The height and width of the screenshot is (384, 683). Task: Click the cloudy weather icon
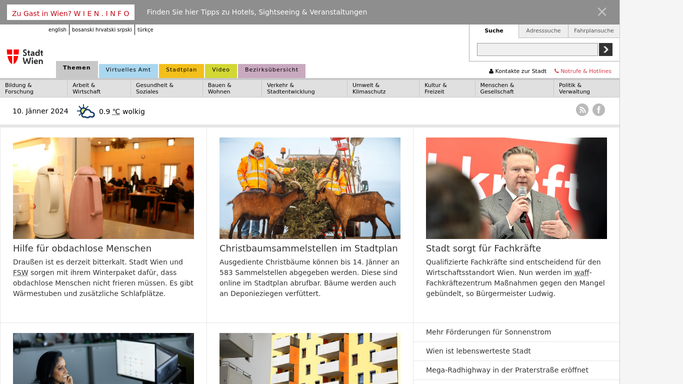pyautogui.click(x=86, y=111)
